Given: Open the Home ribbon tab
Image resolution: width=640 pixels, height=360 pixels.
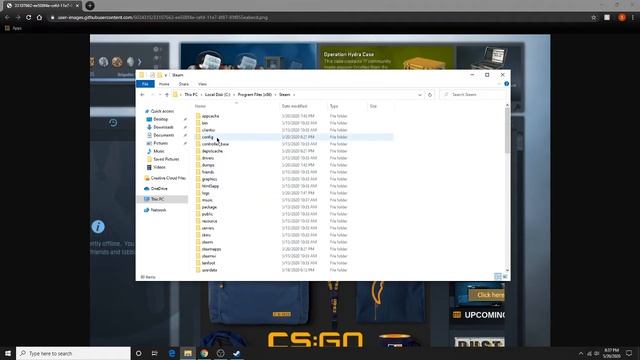Looking at the screenshot, I should point(164,84).
